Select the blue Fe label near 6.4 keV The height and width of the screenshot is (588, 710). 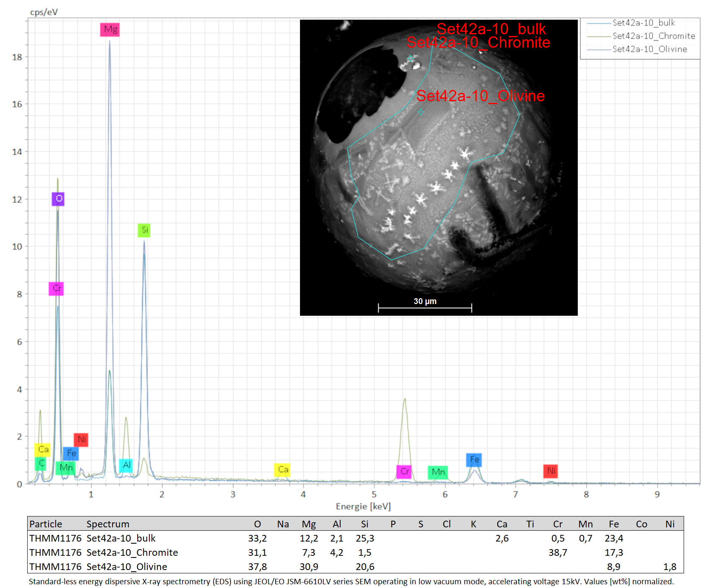click(x=474, y=460)
